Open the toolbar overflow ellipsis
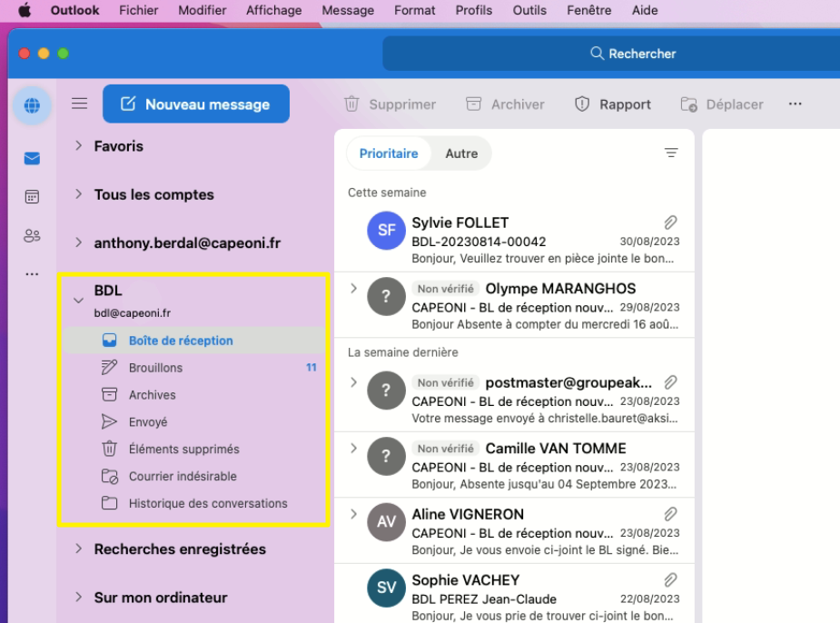The image size is (840, 623). click(795, 104)
